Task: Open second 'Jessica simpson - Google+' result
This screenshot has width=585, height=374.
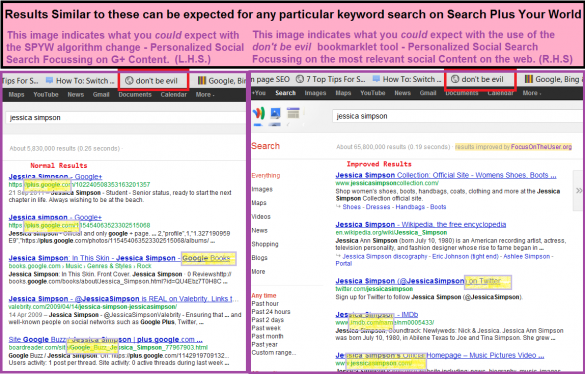Action: (55, 217)
